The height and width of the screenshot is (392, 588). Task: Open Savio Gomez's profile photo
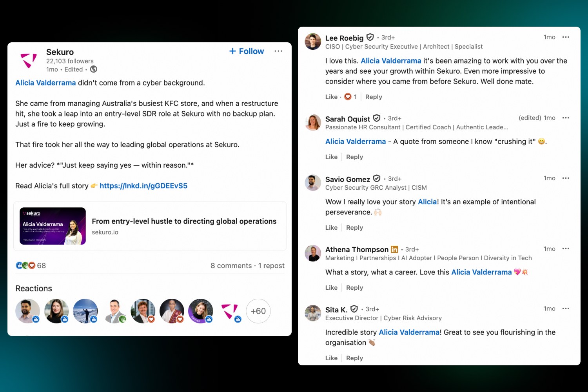[313, 183]
